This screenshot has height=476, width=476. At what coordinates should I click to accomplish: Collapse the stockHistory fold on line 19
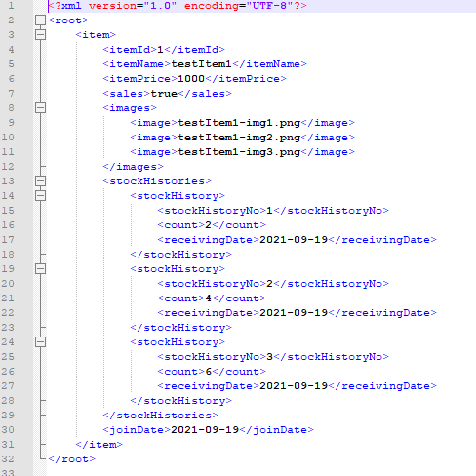[40, 269]
